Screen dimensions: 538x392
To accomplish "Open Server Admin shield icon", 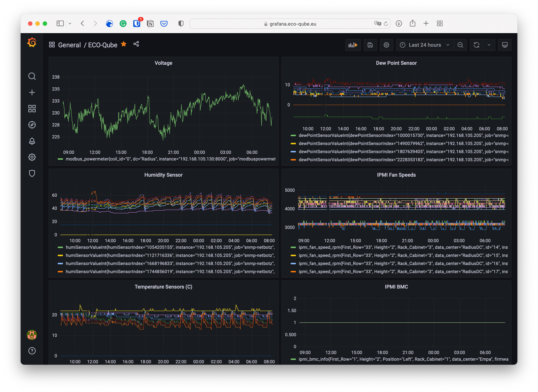I will click(x=32, y=173).
